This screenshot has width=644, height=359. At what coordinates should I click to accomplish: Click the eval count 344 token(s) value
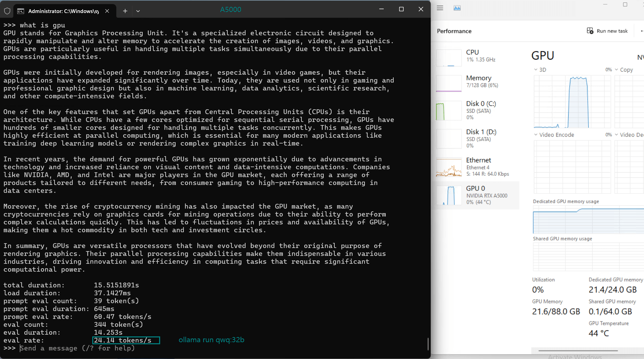(119, 324)
